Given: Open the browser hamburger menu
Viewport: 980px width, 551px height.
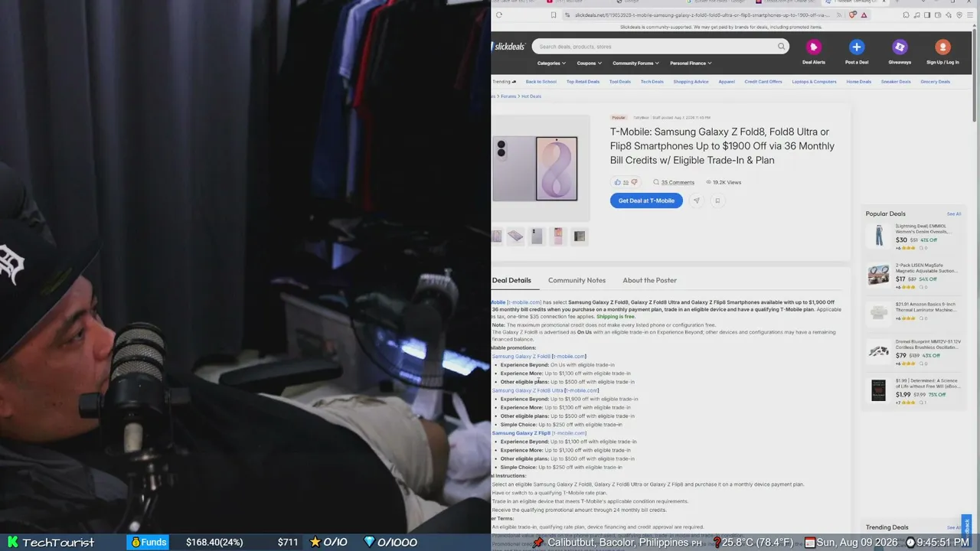Looking at the screenshot, I should [x=970, y=15].
